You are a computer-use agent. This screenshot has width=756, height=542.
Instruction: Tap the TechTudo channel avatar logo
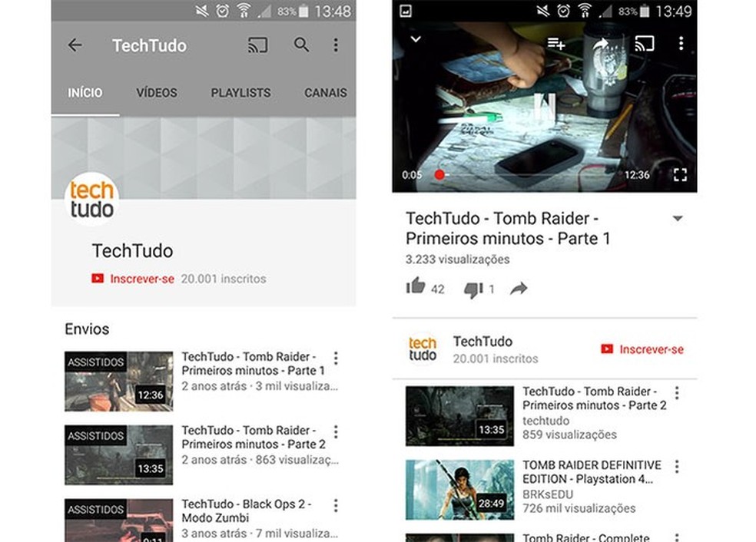pyautogui.click(x=92, y=199)
